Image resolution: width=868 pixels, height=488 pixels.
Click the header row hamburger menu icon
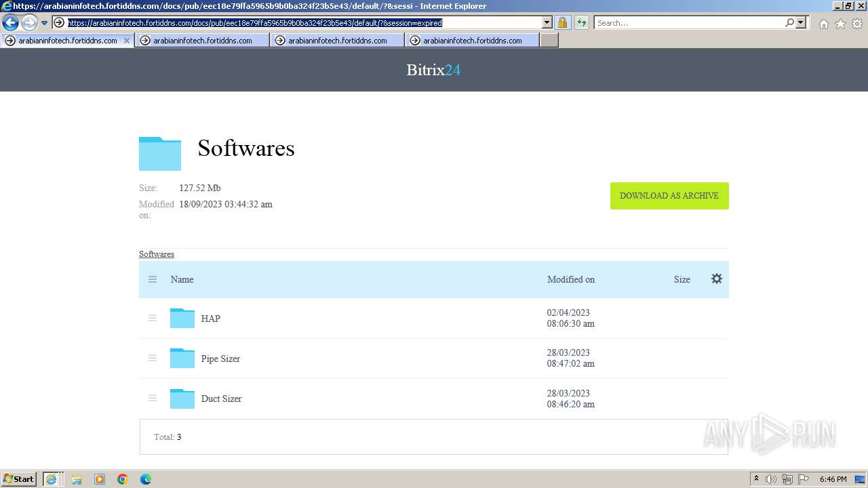pos(153,279)
